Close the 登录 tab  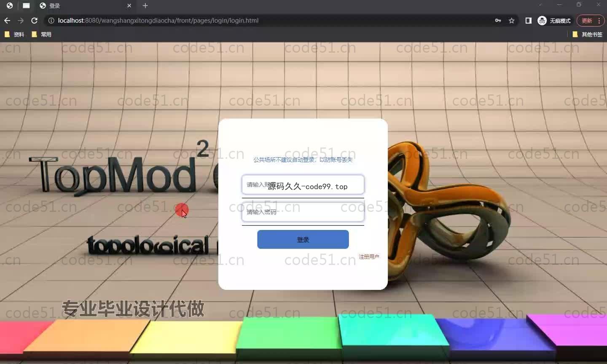tap(129, 5)
